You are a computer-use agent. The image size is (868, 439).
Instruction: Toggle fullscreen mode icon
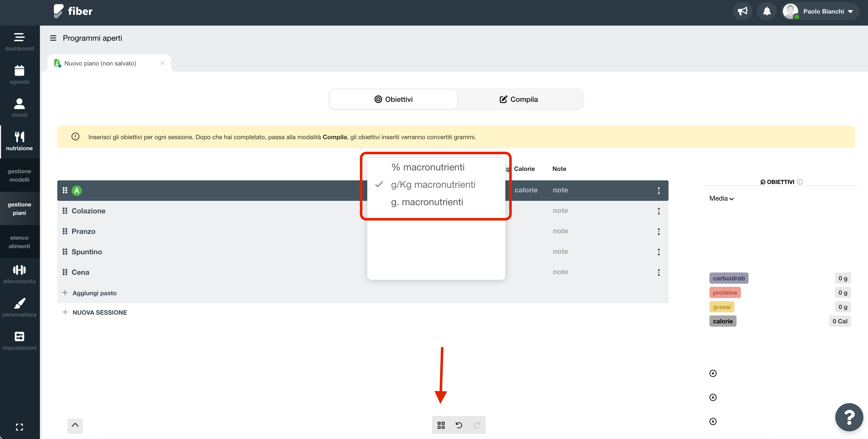19,427
